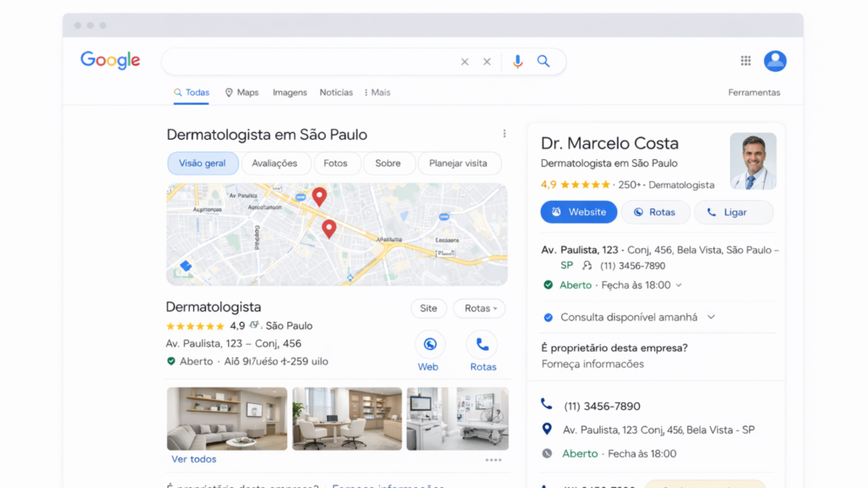This screenshot has width=868, height=488.
Task: Open three-dot menu beside Dermatologista em São Paulo
Action: 504,133
